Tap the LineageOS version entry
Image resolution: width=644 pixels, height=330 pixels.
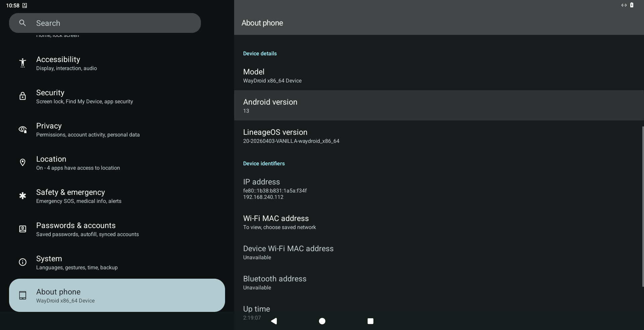[439, 136]
